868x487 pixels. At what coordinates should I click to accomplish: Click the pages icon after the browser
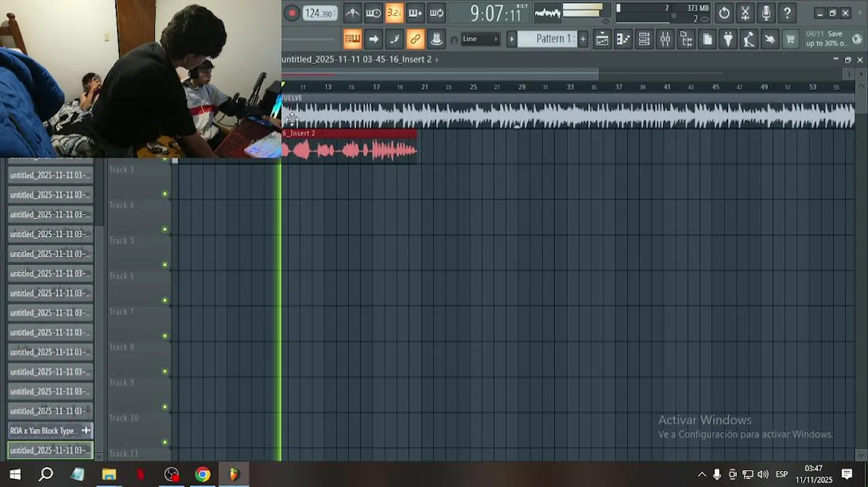(706, 39)
